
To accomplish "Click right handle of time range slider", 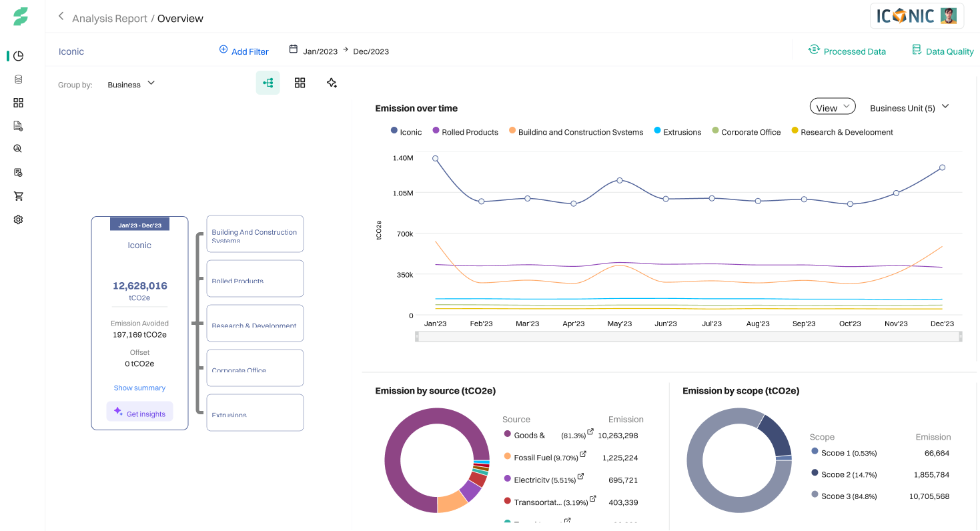I will [961, 337].
